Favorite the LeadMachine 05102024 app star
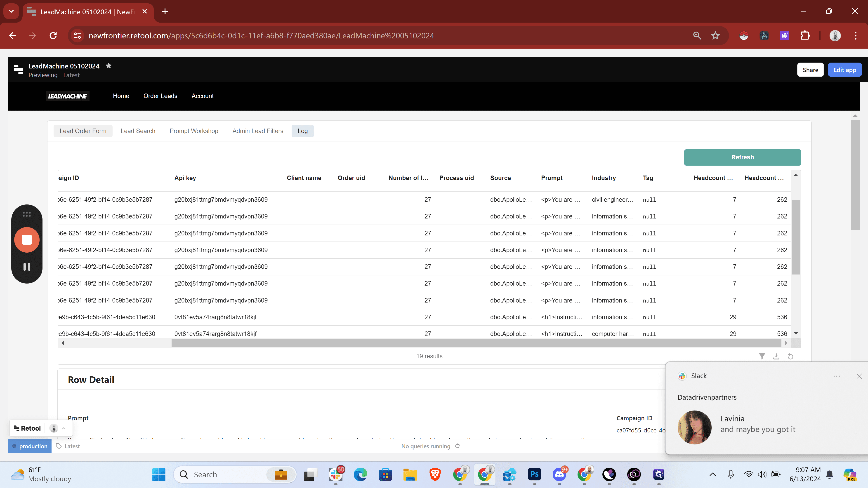 [x=108, y=66]
